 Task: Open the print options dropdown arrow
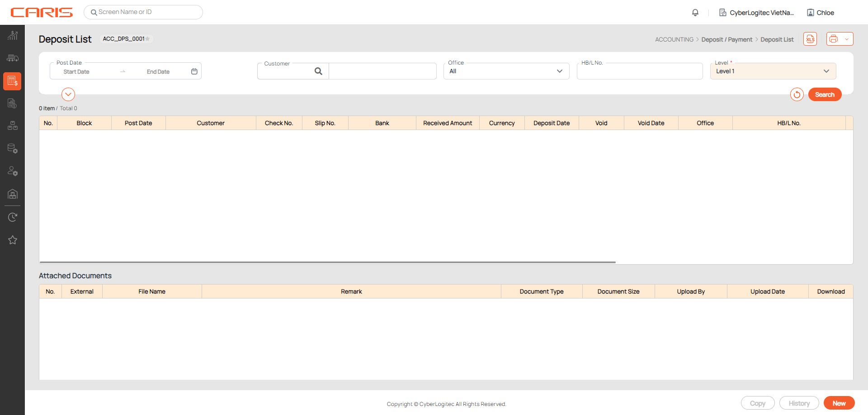point(847,39)
